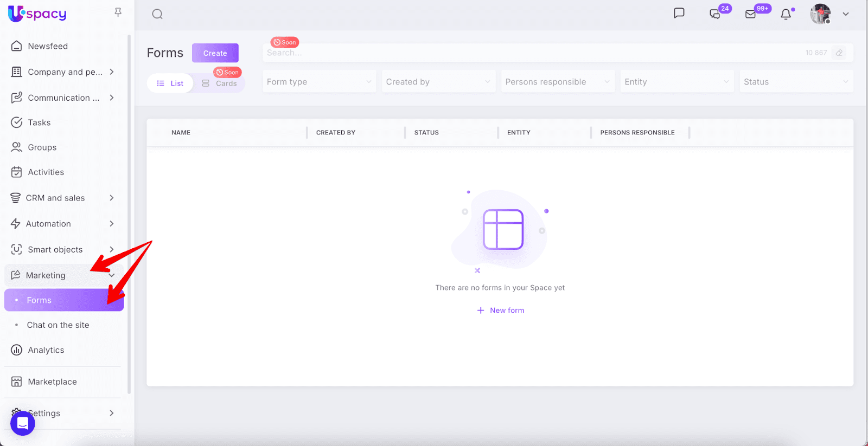Screen dimensions: 868x446
Task: Click the Create button
Action: coord(215,53)
